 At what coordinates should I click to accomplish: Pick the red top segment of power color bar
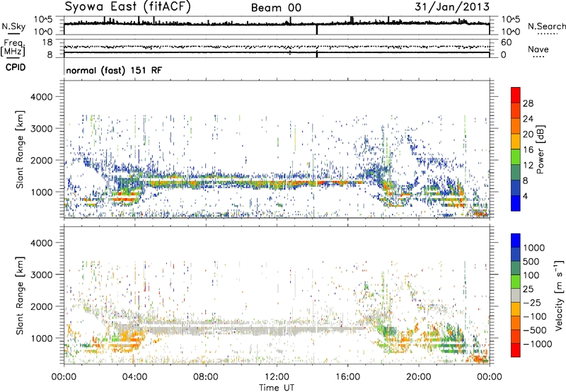pyautogui.click(x=516, y=95)
